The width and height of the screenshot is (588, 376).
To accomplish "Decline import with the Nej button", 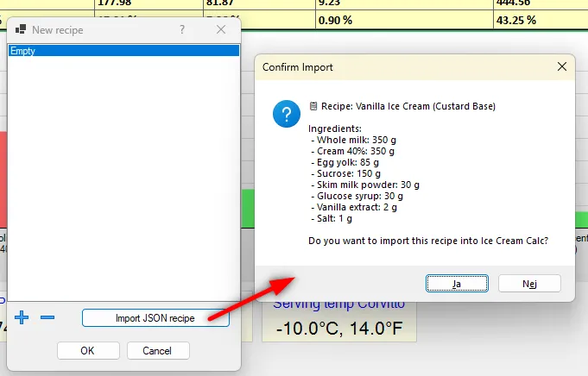I will tap(529, 284).
